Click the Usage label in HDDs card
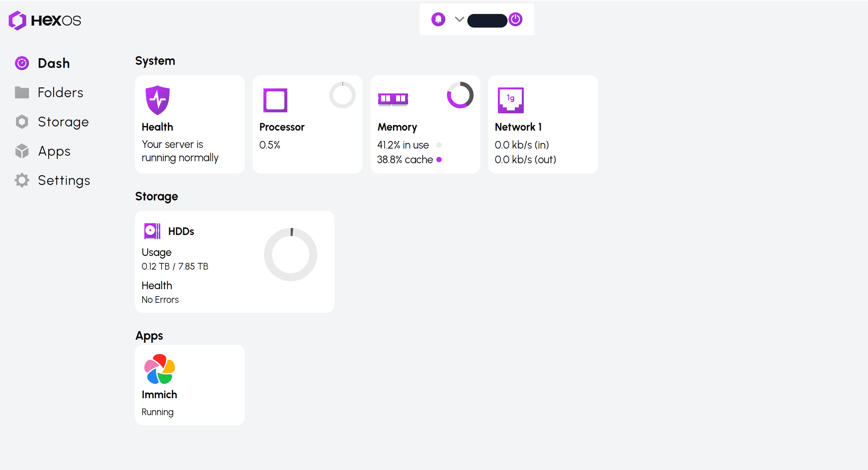 156,252
